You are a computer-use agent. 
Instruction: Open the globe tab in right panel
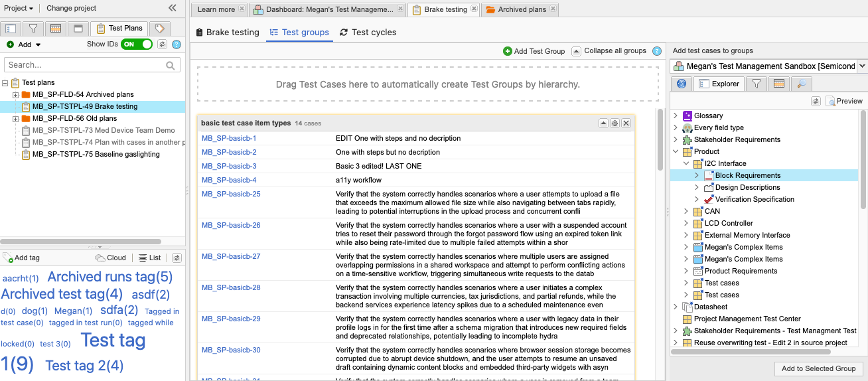[680, 84]
